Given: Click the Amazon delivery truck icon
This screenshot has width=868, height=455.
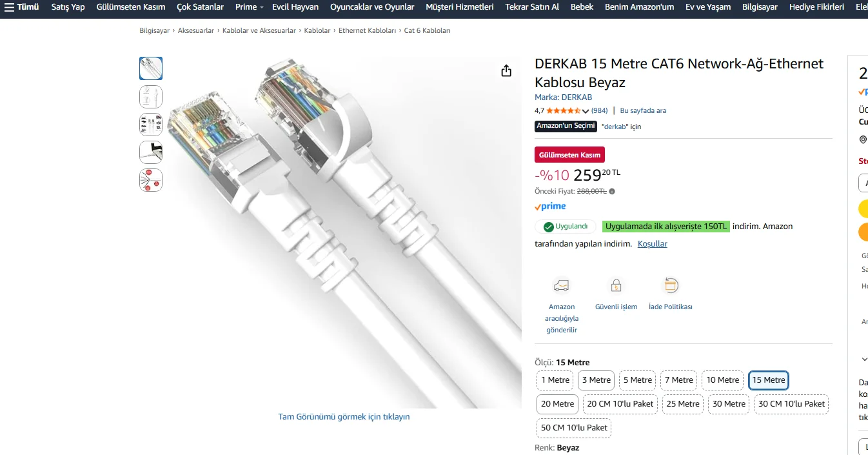Looking at the screenshot, I should [x=561, y=285].
